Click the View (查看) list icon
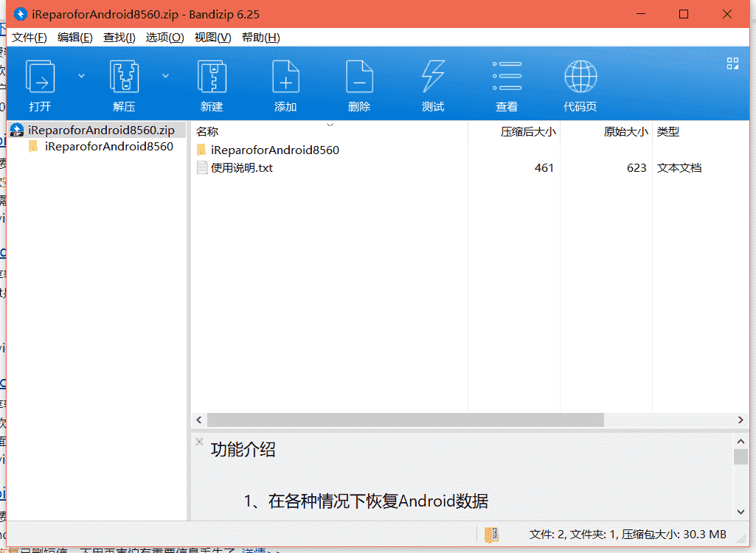Screen dimensions: 756x553 507,76
